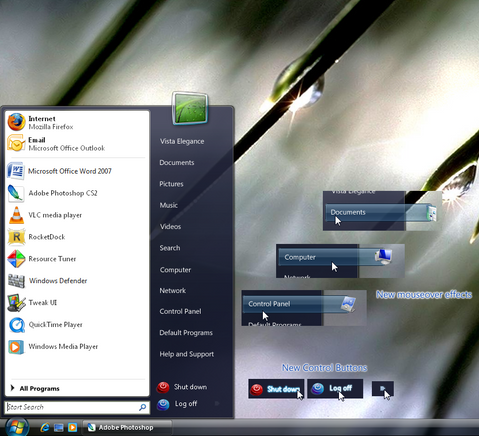The image size is (479, 436).
Task: Click the Show Desktop quick launch icon
Action: click(x=59, y=427)
